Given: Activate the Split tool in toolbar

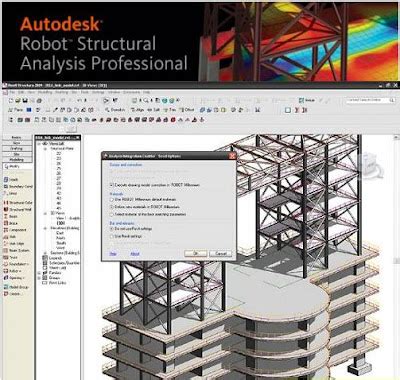Looking at the screenshot, I should (x=154, y=110).
